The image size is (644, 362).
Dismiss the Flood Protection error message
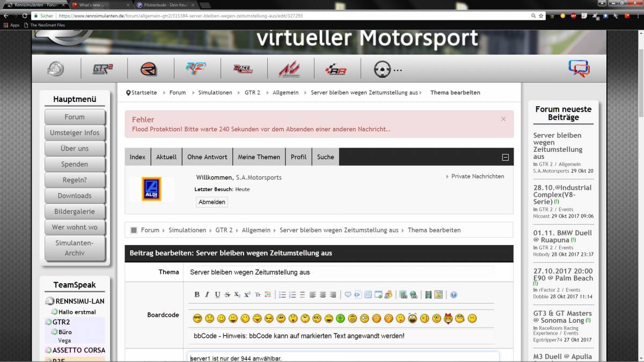(x=503, y=119)
